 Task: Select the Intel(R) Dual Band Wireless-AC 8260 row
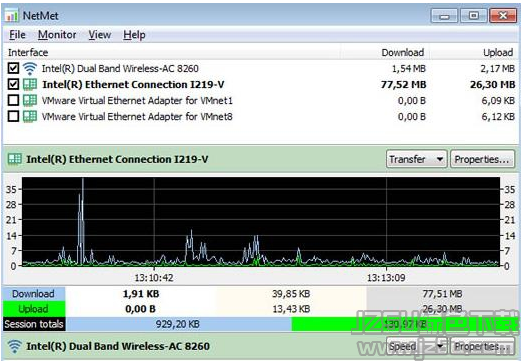pos(261,69)
